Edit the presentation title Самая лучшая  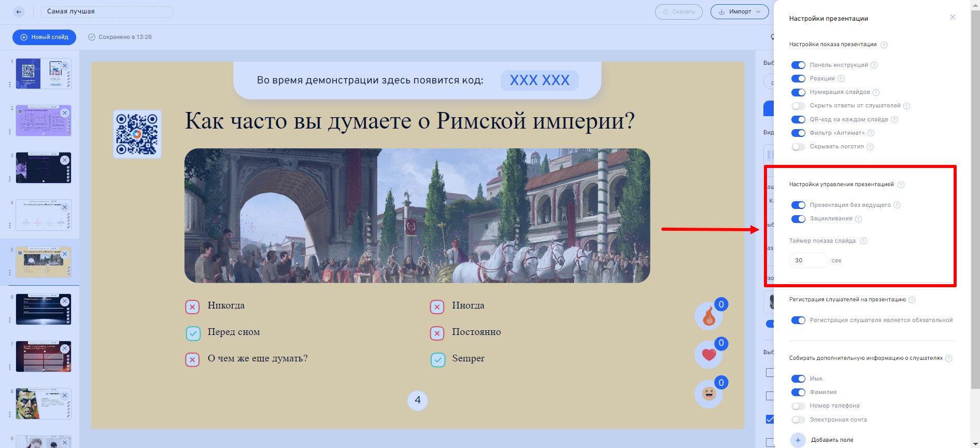click(x=107, y=11)
